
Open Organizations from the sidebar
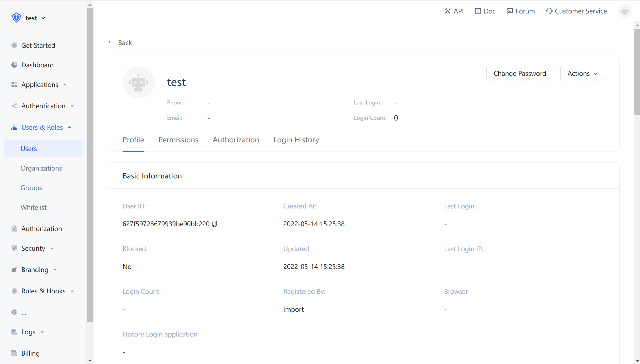coord(41,168)
